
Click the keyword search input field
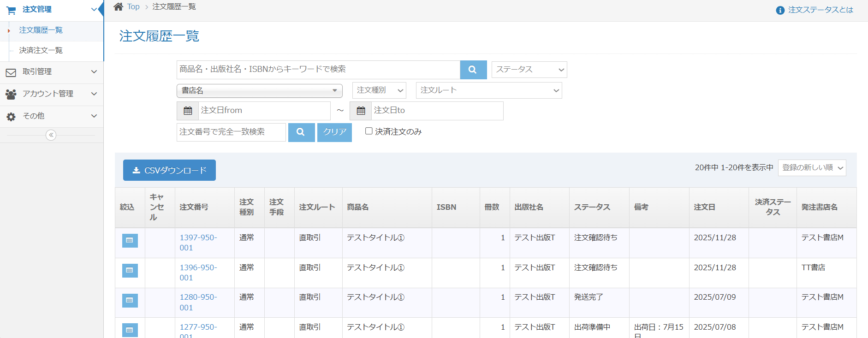tap(318, 70)
